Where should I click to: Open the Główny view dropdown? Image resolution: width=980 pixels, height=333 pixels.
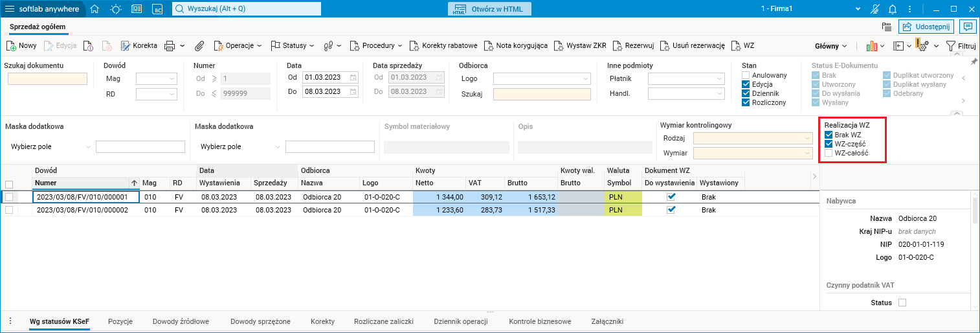831,46
